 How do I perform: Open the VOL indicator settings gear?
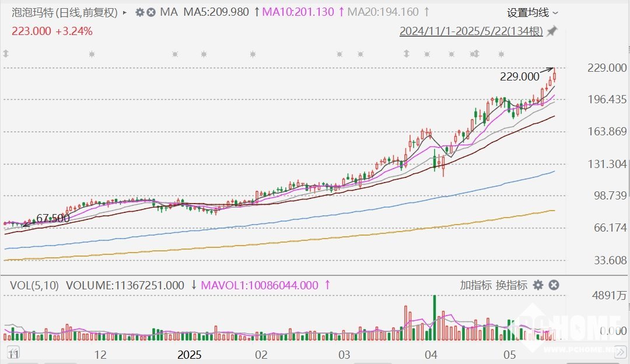[538, 285]
